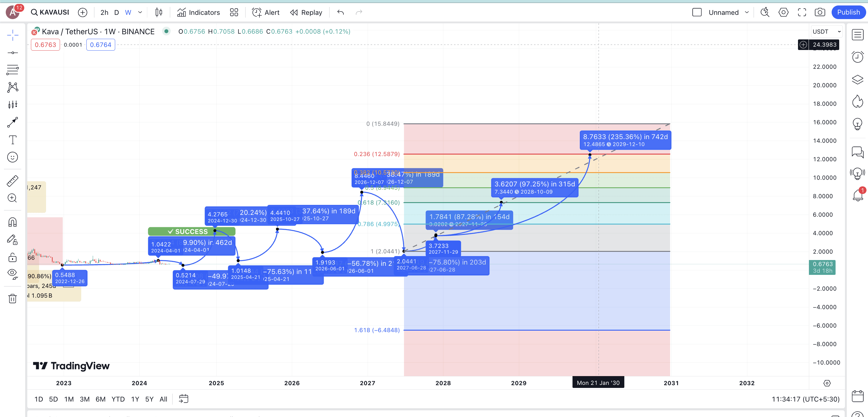Toggle the magnet snap mode
The image size is (868, 417).
tap(12, 222)
